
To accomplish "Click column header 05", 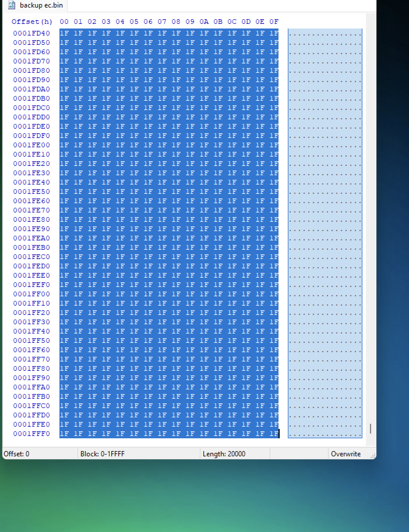I will pos(134,22).
